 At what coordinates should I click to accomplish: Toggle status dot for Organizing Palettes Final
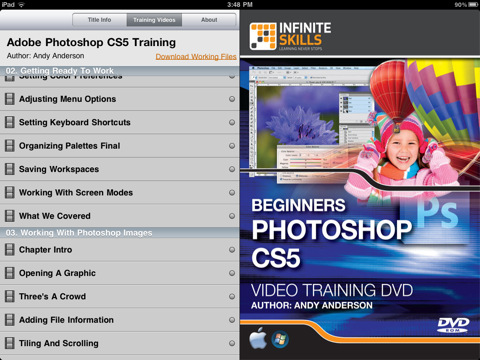point(232,146)
